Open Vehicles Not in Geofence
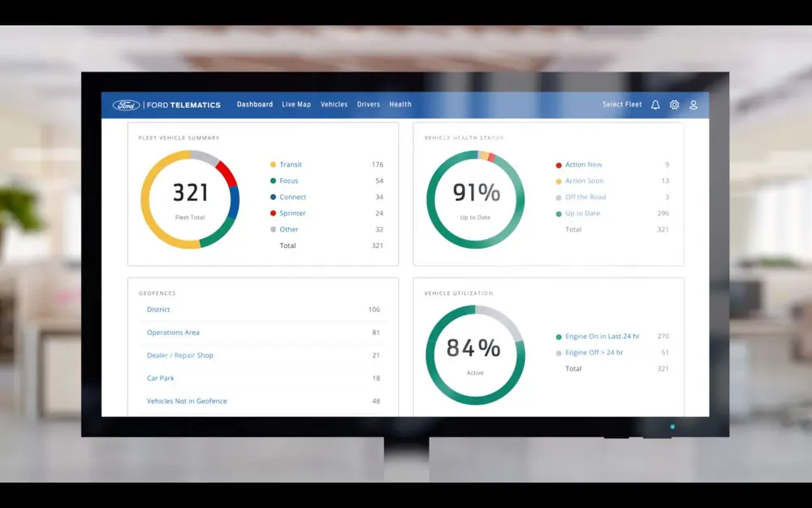Viewport: 812px width, 508px height. click(x=187, y=401)
